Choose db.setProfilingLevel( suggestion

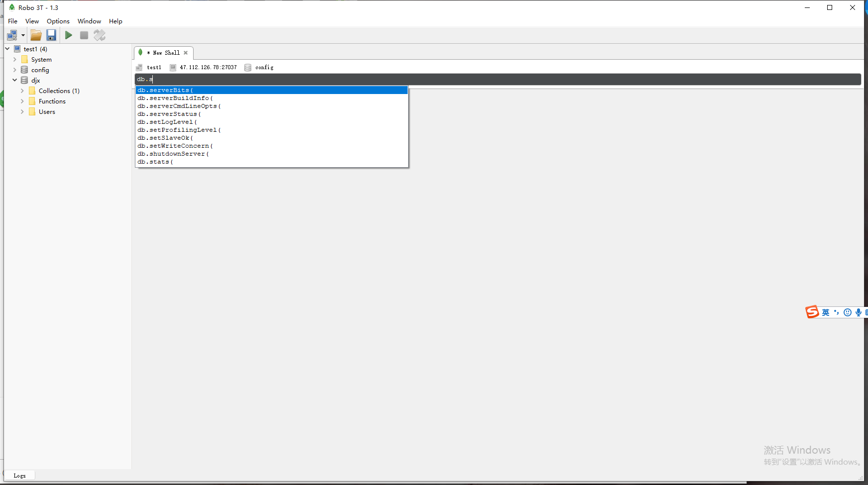[x=272, y=130]
